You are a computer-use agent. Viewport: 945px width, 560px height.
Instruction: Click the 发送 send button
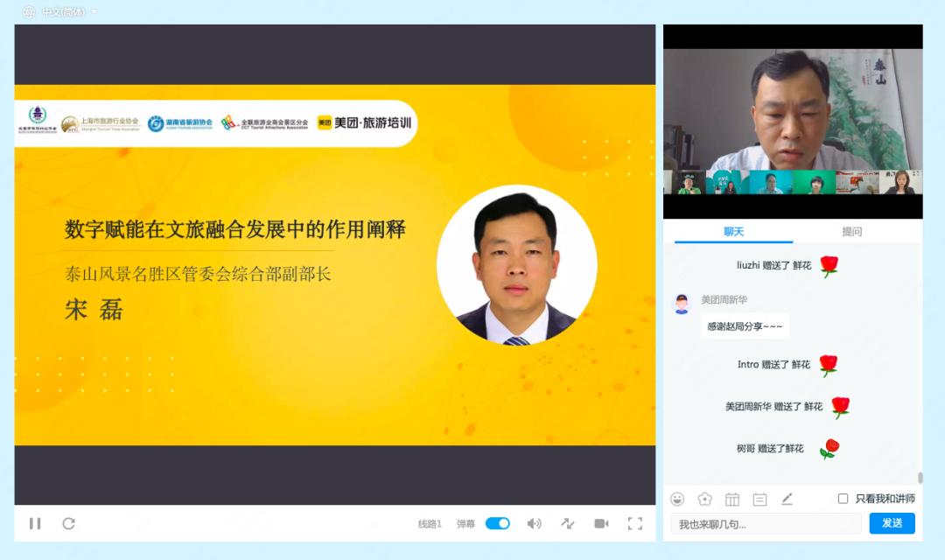pyautogui.click(x=892, y=523)
